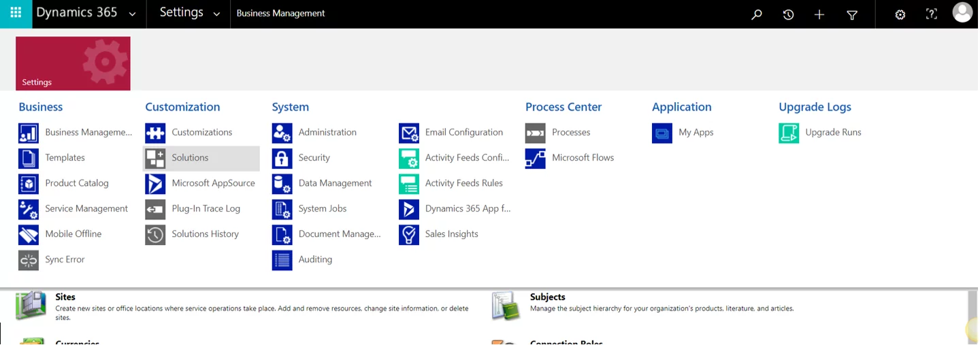This screenshot has width=980, height=345.
Task: Click the Service Management icon
Action: pos(29,209)
